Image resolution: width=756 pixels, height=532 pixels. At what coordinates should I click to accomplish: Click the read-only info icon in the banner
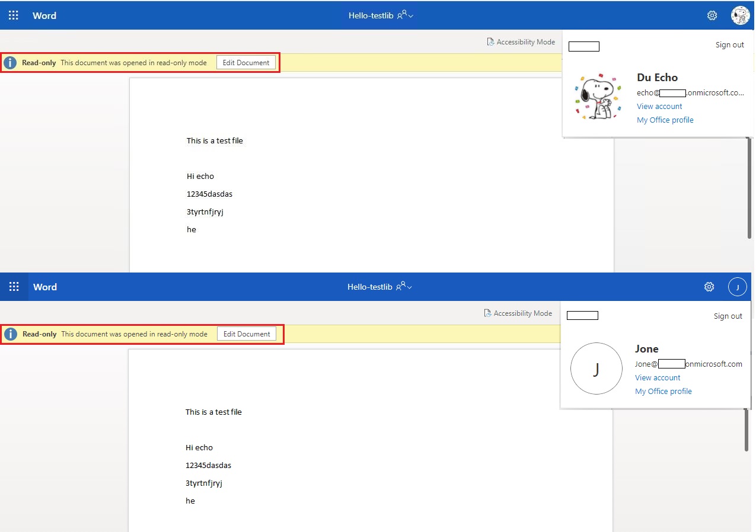[x=10, y=62]
